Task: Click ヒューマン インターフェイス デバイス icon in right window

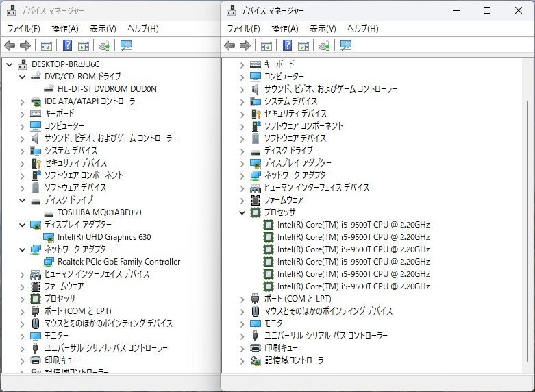Action: click(256, 188)
